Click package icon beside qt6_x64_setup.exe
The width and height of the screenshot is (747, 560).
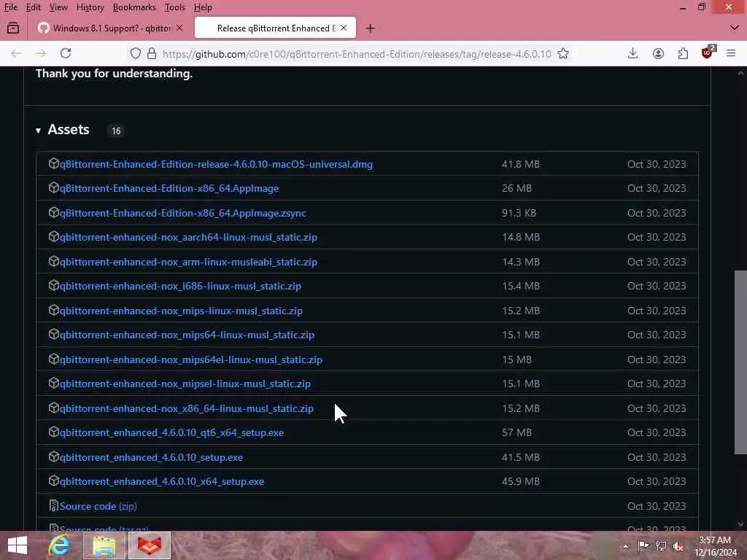(x=53, y=432)
